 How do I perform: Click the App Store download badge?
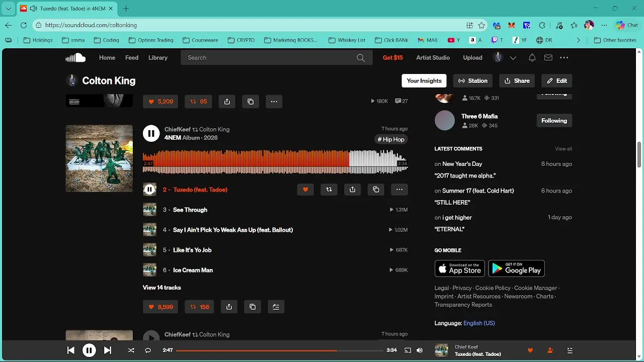pos(460,268)
